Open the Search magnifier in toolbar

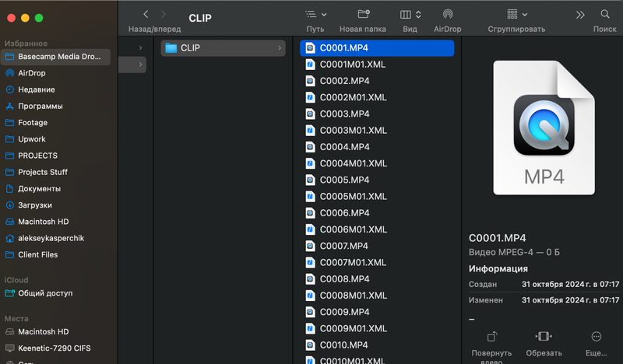pyautogui.click(x=604, y=14)
